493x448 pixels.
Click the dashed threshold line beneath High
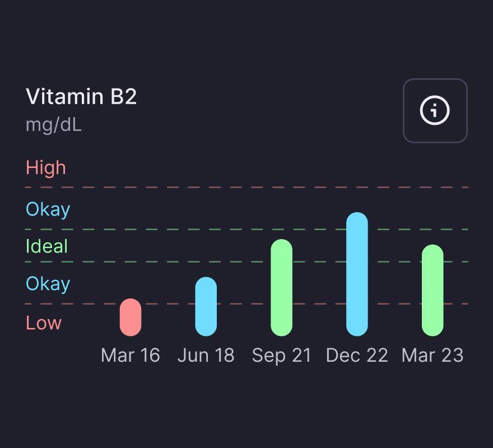246,187
